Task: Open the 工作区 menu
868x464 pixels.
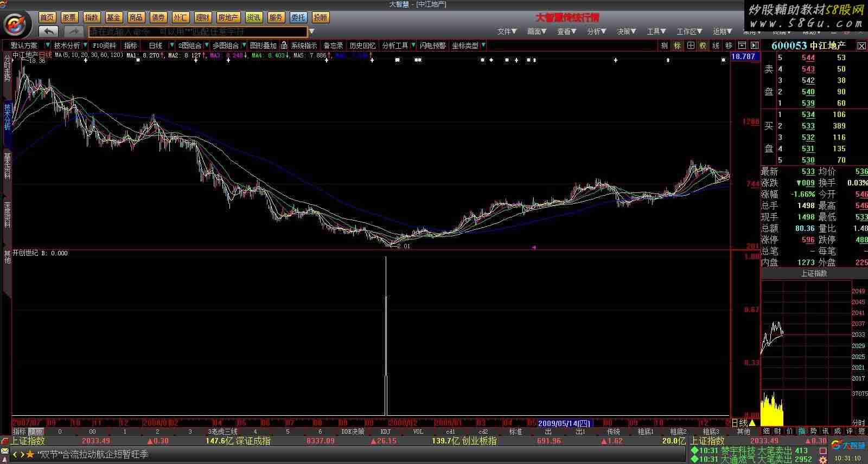Action: (x=690, y=31)
